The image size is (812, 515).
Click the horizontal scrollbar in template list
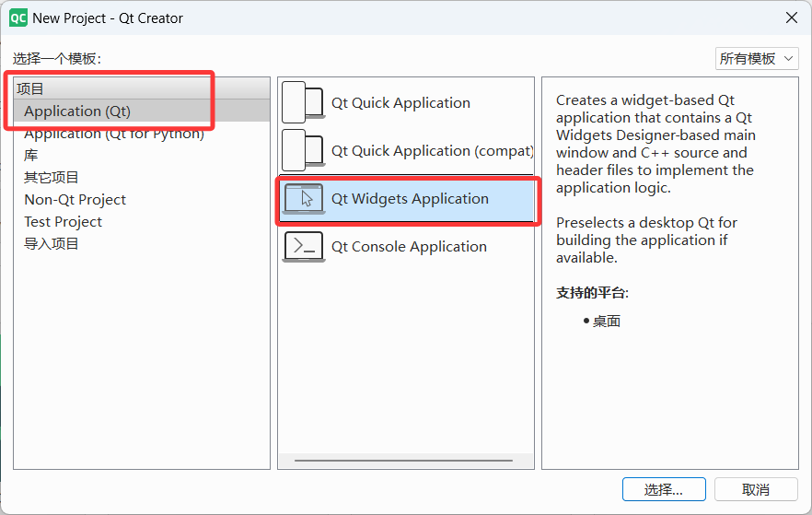click(x=403, y=460)
